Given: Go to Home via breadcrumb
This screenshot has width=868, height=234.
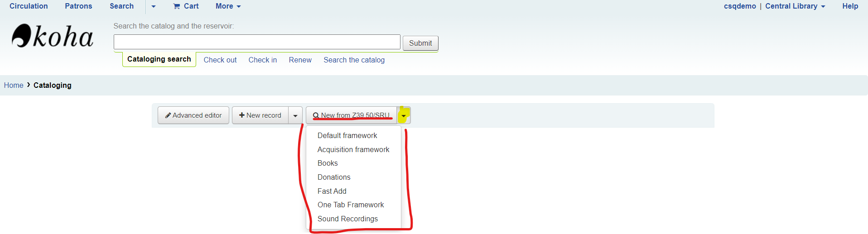Looking at the screenshot, I should point(14,86).
